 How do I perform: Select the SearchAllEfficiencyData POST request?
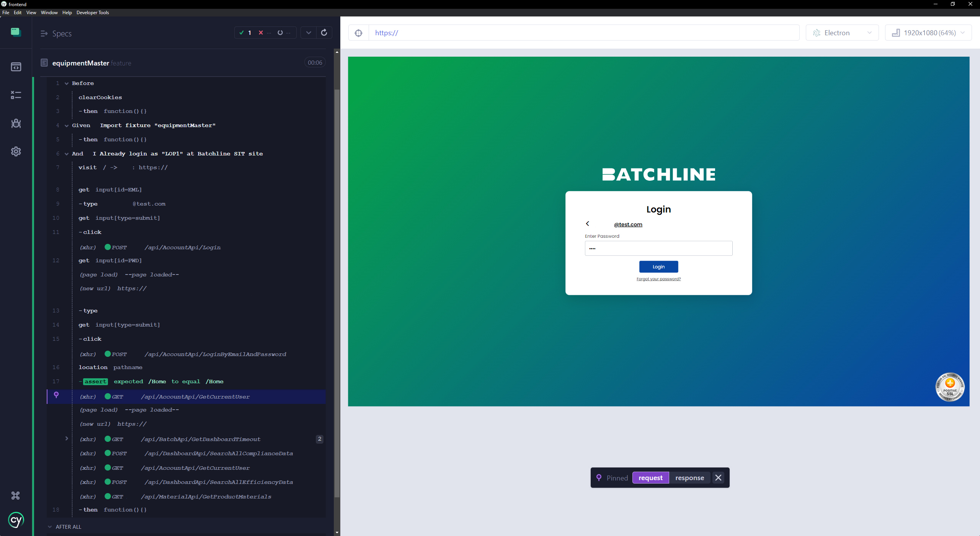pyautogui.click(x=186, y=482)
